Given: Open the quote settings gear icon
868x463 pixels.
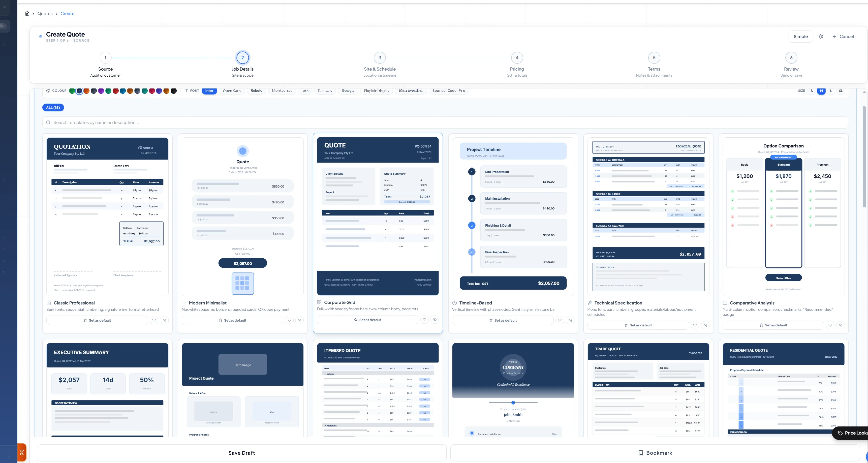Looking at the screenshot, I should (821, 36).
